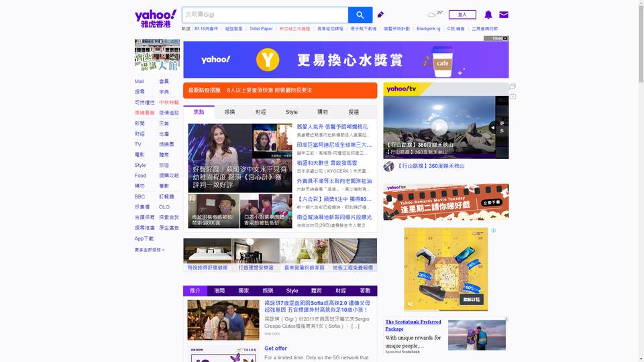This screenshot has height=362, width=644.
Task: Select 推介 in the purple tab bar
Action: click(195, 290)
